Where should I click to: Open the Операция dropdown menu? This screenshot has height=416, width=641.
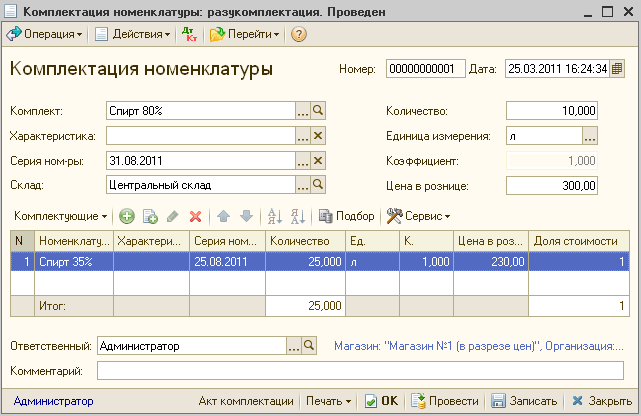(46, 35)
